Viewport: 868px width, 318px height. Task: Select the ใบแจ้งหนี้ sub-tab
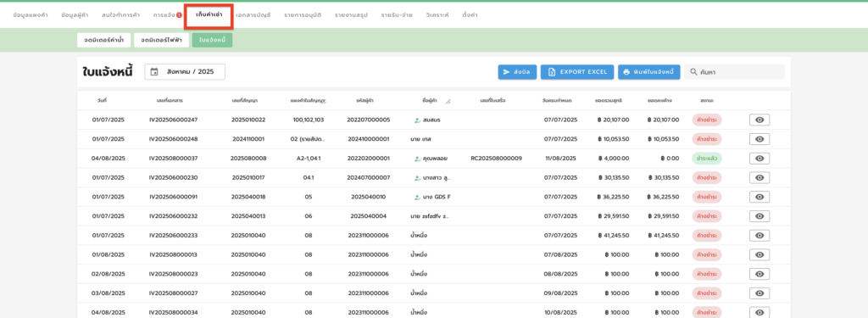pos(213,40)
